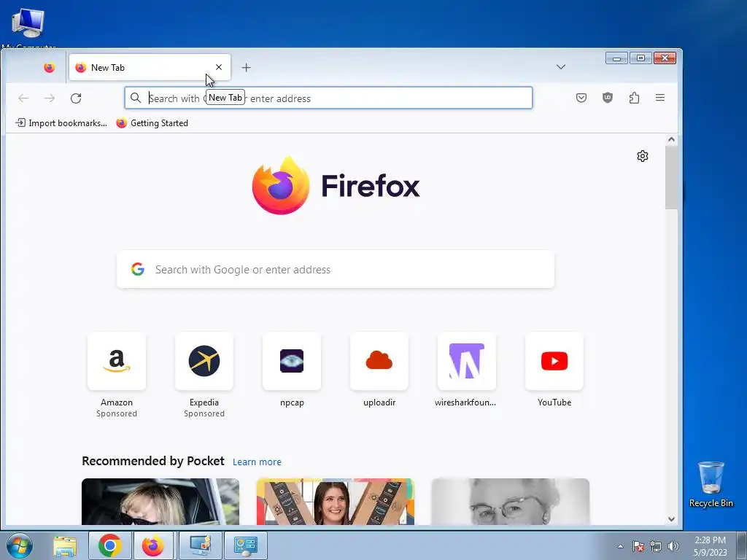
Task: Click the Firefox taskbar button
Action: [152, 545]
